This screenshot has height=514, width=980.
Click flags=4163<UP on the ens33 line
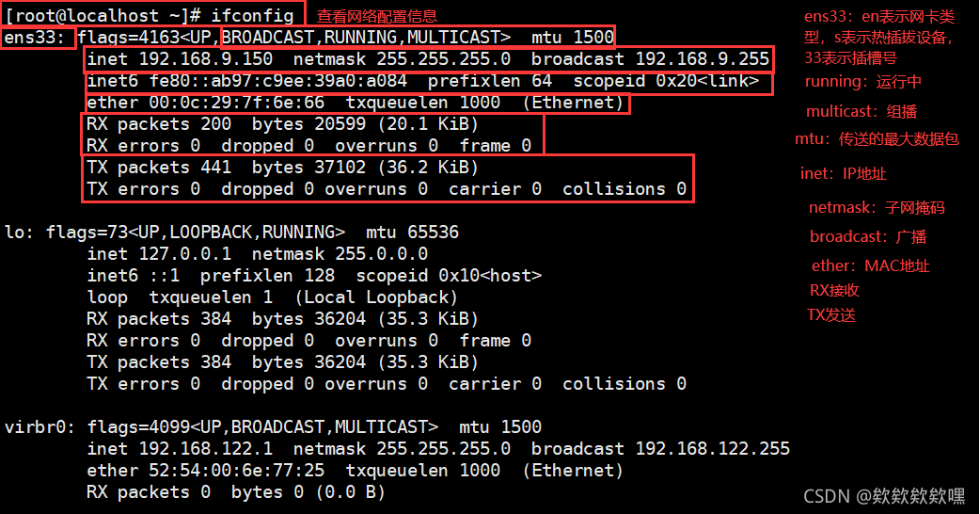pos(145,38)
